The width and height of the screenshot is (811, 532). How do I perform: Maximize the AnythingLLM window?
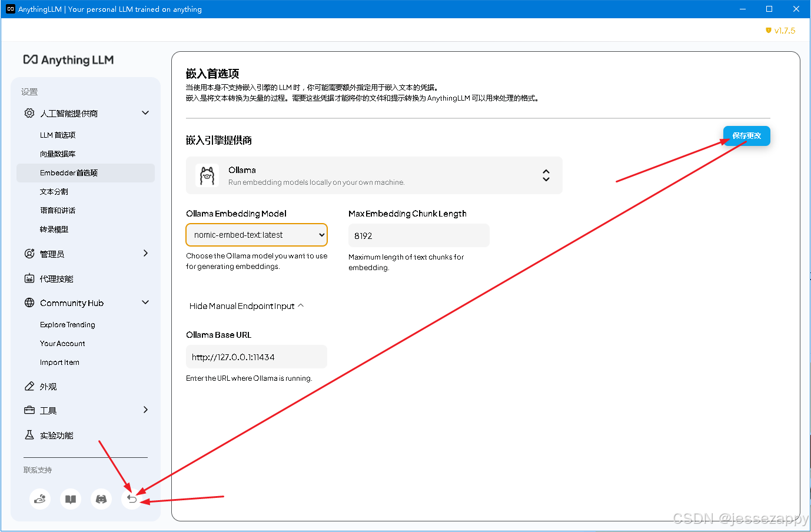769,9
